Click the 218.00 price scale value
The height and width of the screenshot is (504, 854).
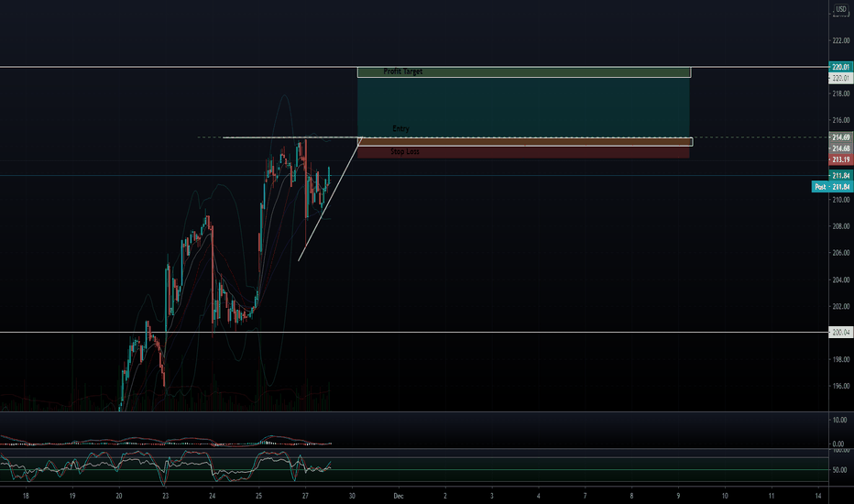pyautogui.click(x=841, y=93)
